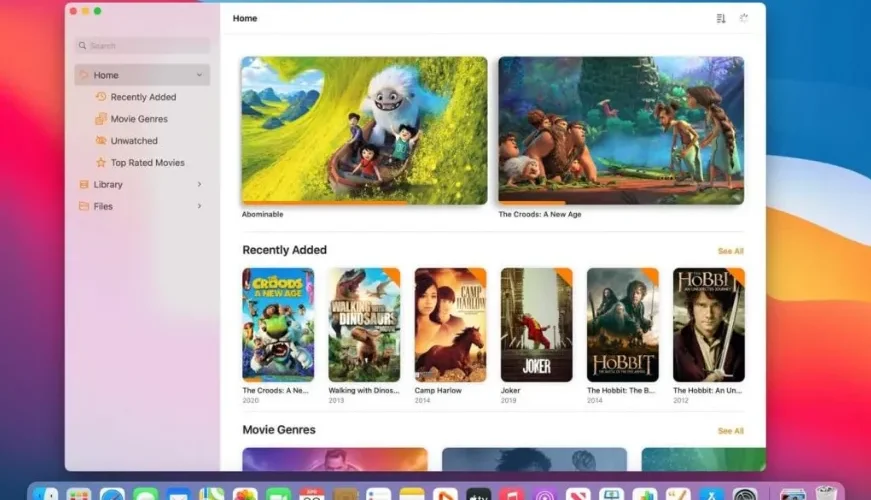Click the Files folder icon in sidebar
The height and width of the screenshot is (500, 871).
(84, 206)
